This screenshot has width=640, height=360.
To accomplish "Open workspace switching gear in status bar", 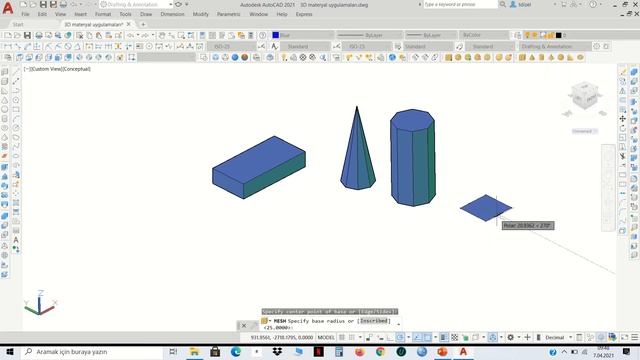I will [511, 338].
